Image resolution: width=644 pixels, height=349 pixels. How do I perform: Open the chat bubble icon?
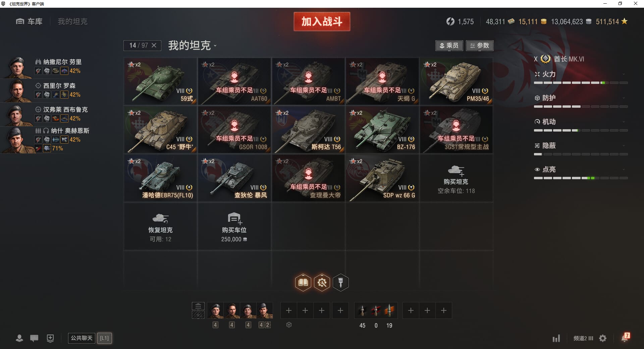pos(34,338)
